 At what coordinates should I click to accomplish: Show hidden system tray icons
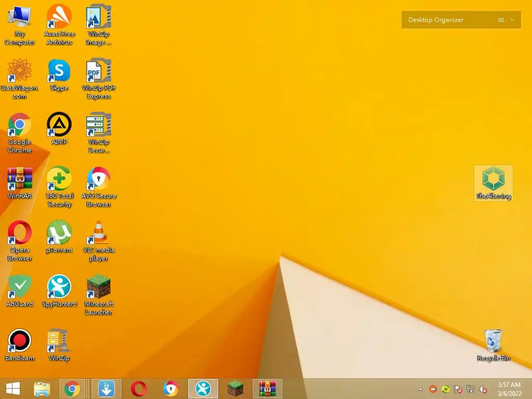pos(421,389)
